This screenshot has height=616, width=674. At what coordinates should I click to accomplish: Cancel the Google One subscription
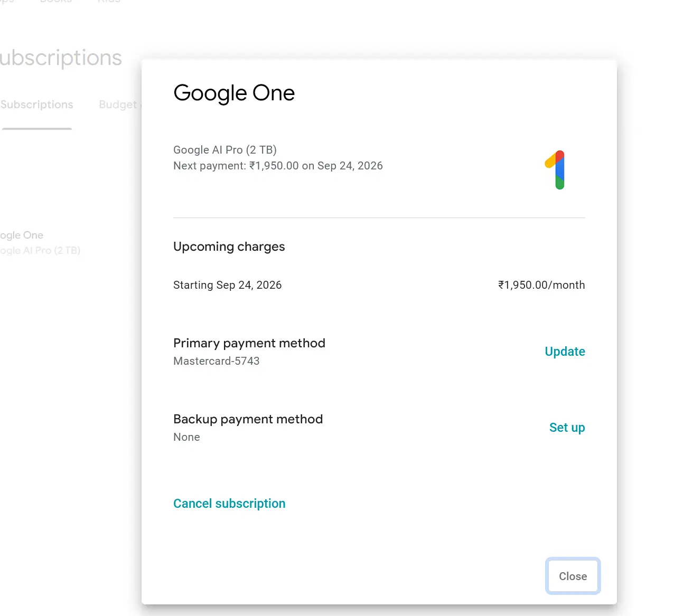pyautogui.click(x=229, y=504)
